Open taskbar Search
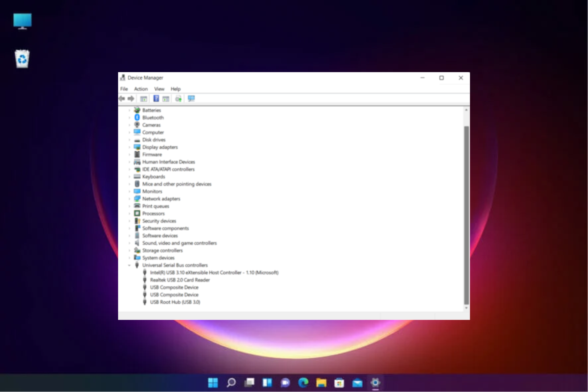 click(231, 383)
